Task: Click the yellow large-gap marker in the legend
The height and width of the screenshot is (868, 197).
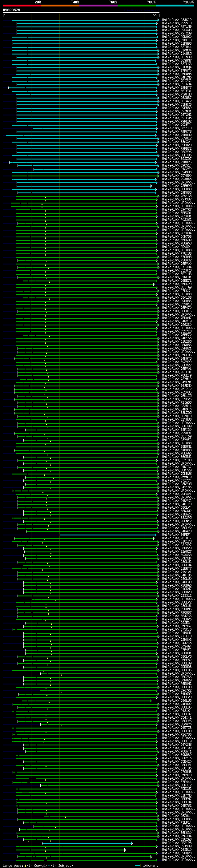Action: pyautogui.click(x=25, y=865)
